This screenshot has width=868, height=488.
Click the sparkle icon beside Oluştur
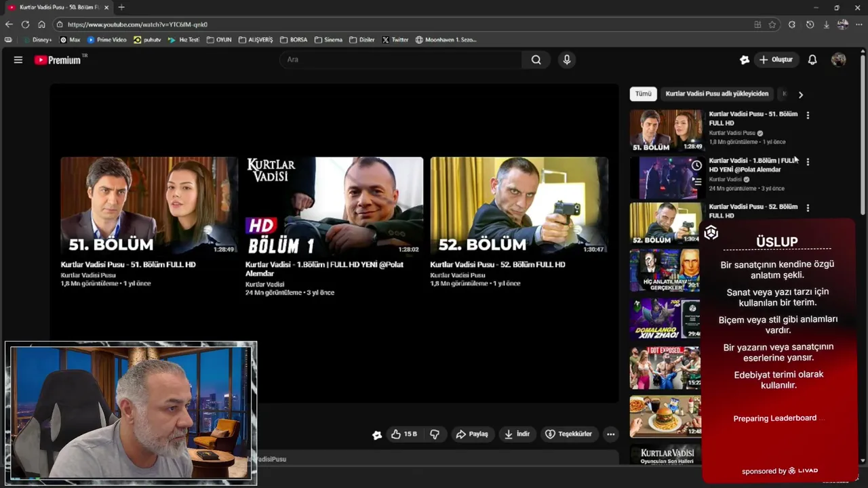pos(745,60)
